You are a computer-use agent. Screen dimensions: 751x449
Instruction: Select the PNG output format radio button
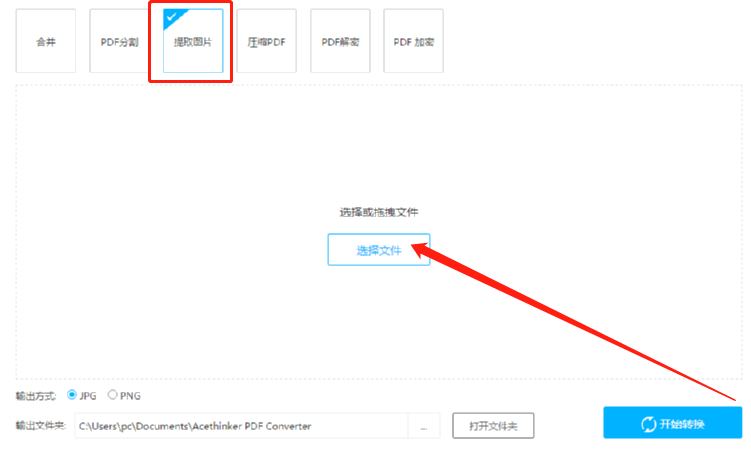point(112,395)
